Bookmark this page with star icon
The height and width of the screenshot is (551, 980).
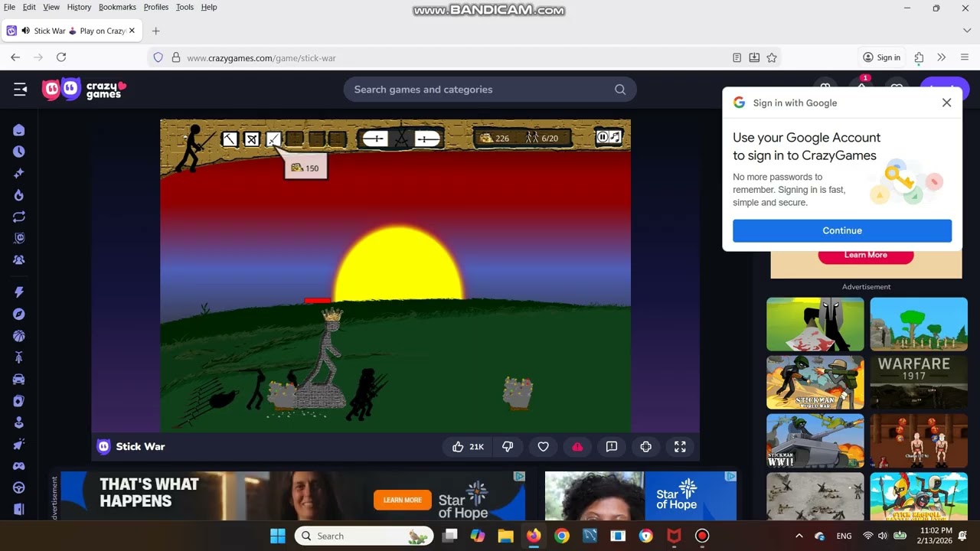click(772, 57)
